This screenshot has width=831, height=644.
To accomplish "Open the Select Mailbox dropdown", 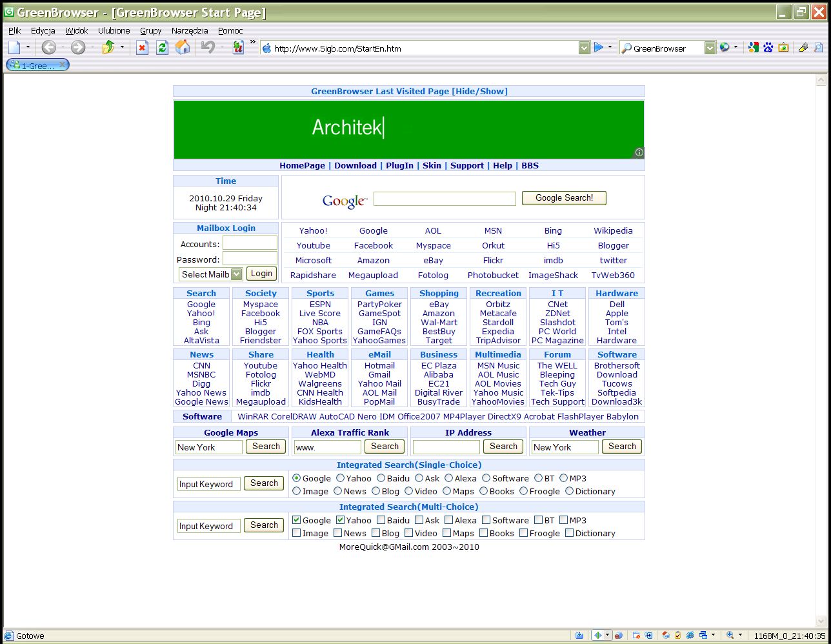I will [236, 274].
